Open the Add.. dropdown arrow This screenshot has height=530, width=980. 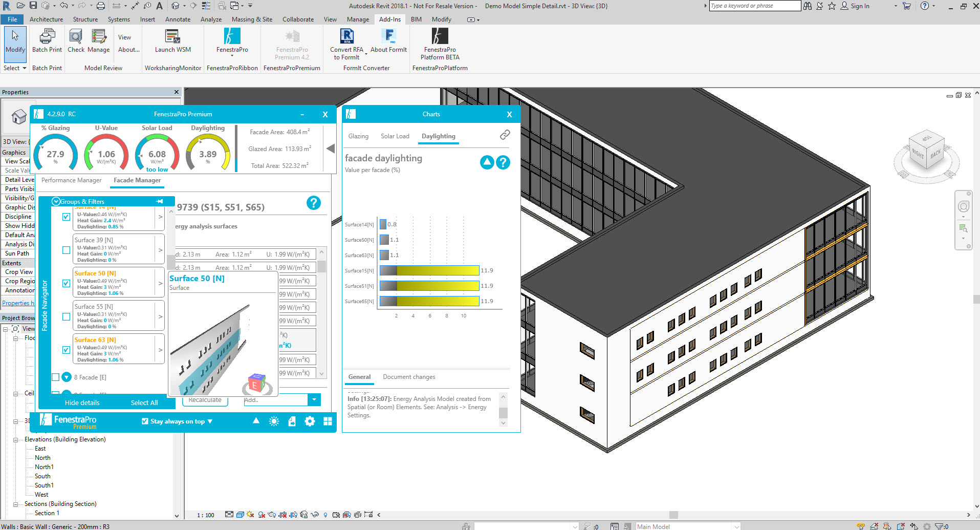coord(314,400)
